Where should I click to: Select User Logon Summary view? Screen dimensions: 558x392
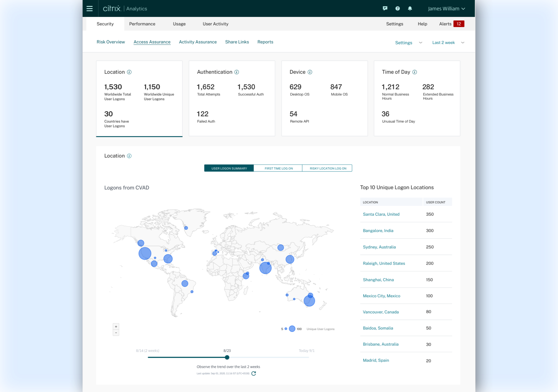[229, 168]
